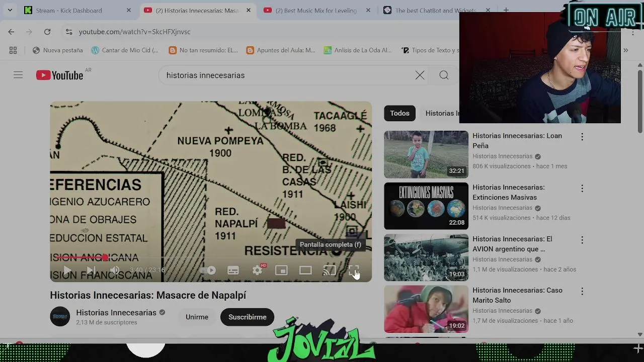
Task: Enable miniplayer mode
Action: pyautogui.click(x=281, y=270)
